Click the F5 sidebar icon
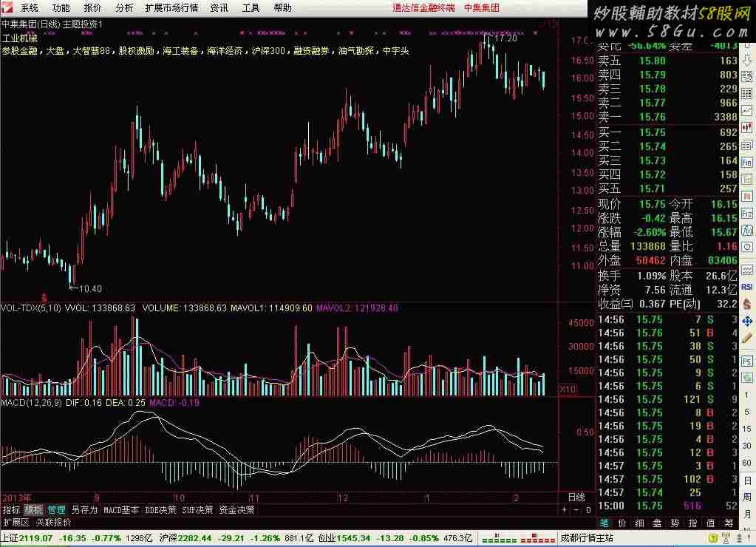The image size is (756, 547). click(x=747, y=361)
